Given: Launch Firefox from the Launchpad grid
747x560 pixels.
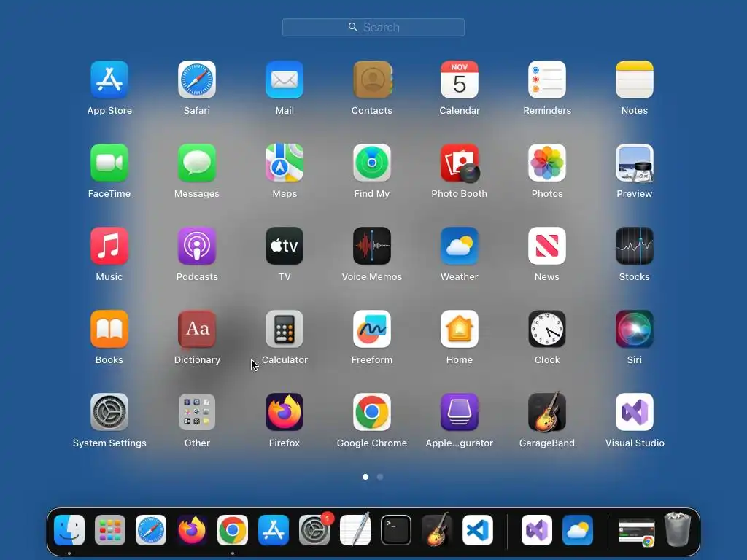Looking at the screenshot, I should (x=285, y=412).
